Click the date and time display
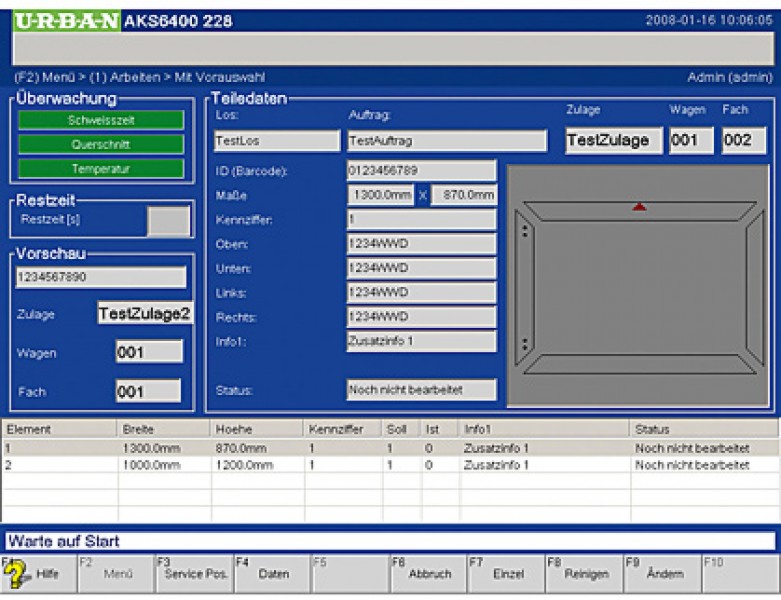 point(709,20)
